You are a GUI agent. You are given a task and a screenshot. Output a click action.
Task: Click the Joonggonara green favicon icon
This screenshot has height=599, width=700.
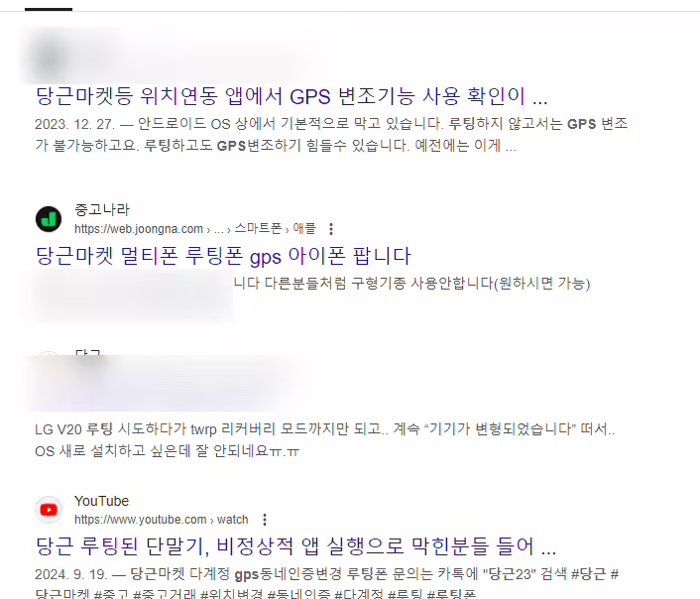pyautogui.click(x=49, y=219)
